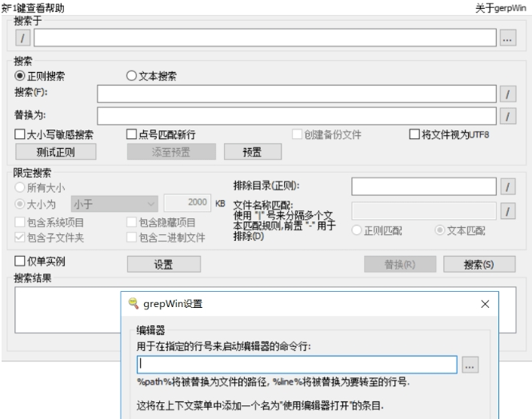Image resolution: width=532 pixels, height=419 pixels.
Task: Click the F1键查看帮助 help text
Action: 33,8
